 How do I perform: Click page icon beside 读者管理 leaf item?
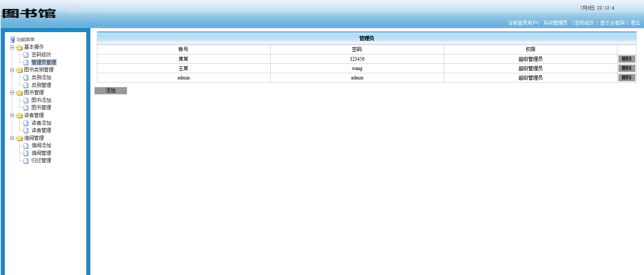[26, 131]
